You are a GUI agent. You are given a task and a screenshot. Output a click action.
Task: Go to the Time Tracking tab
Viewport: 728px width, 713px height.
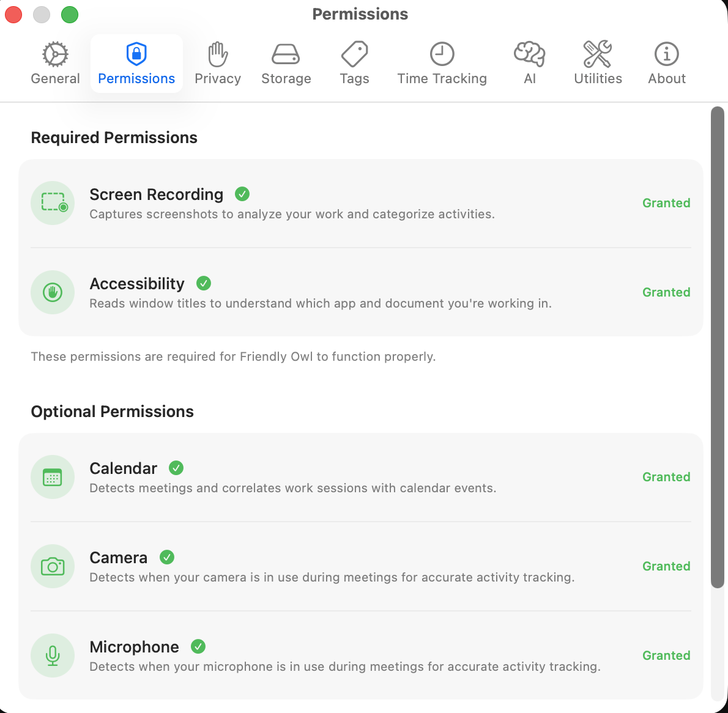442,64
